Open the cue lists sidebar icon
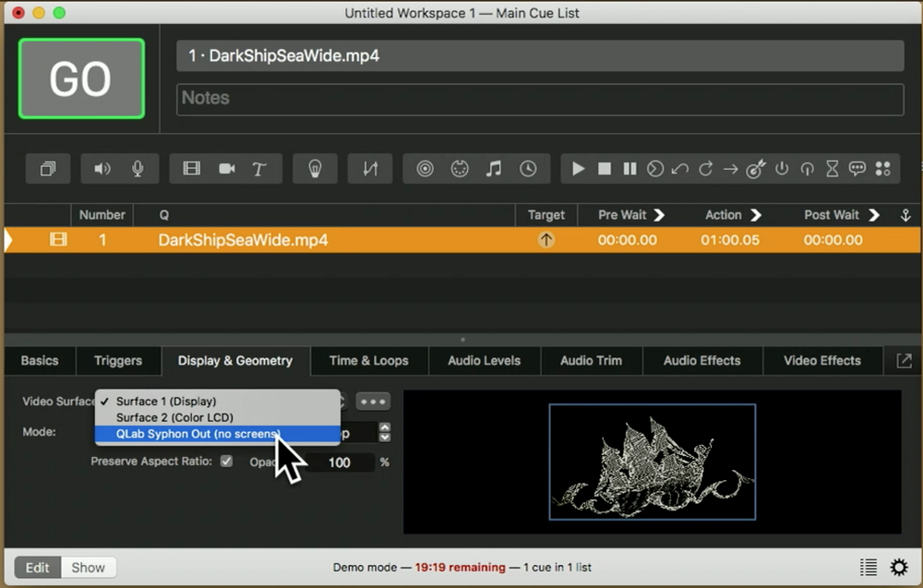 click(x=869, y=568)
